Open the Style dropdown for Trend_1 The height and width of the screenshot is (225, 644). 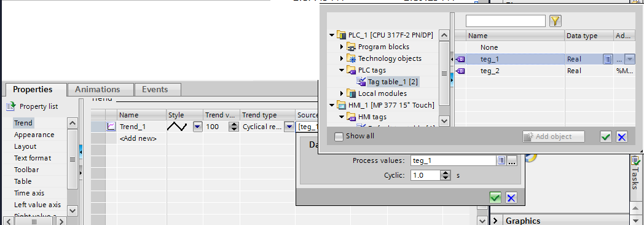(197, 127)
